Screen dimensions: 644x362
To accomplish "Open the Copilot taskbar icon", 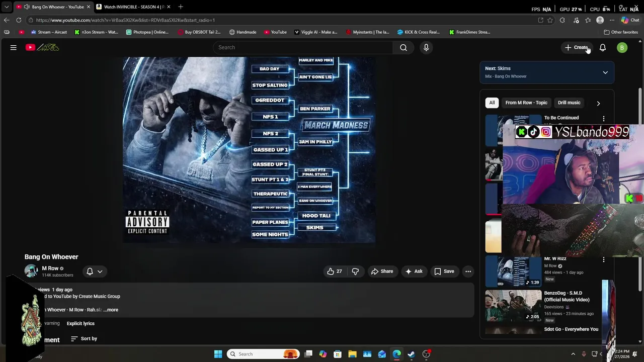I will pyautogui.click(x=323, y=354).
